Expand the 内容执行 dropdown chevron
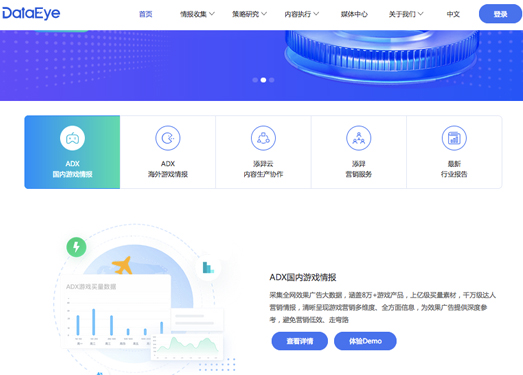 (316, 14)
